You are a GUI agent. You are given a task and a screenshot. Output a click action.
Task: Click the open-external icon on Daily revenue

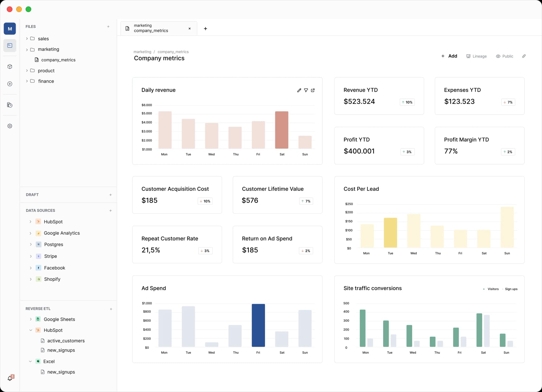(313, 90)
